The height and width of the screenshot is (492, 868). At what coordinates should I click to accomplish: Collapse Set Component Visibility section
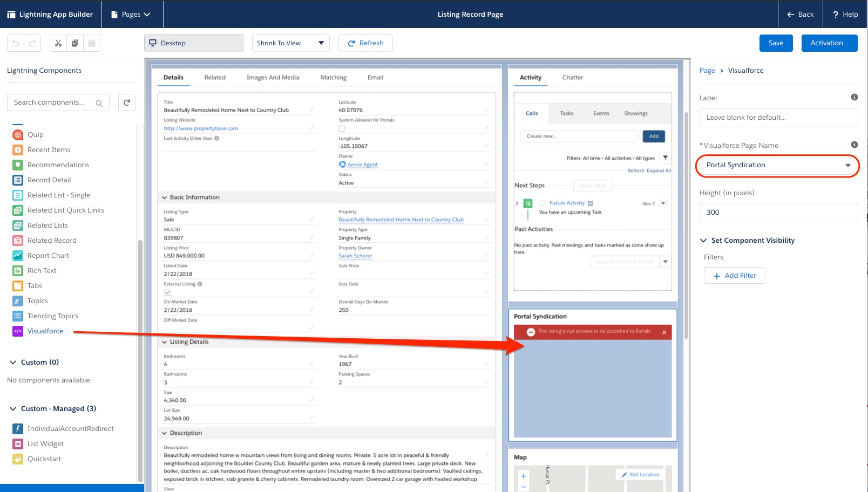(x=703, y=241)
